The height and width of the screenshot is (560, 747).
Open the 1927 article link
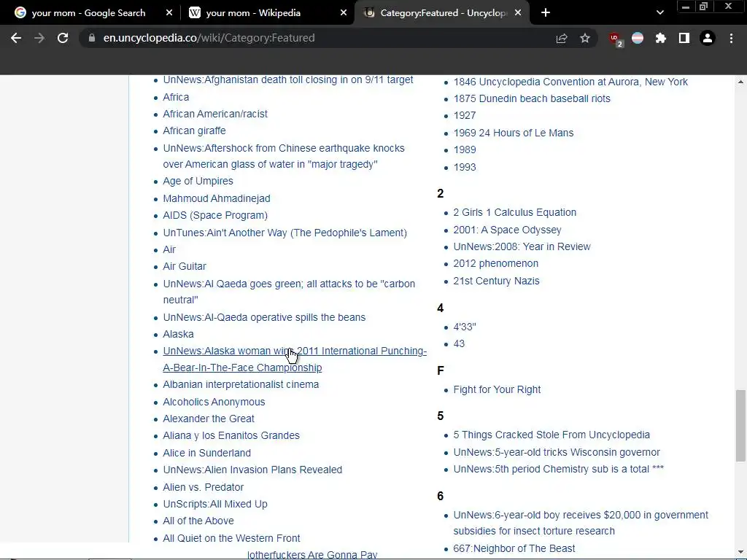[465, 115]
